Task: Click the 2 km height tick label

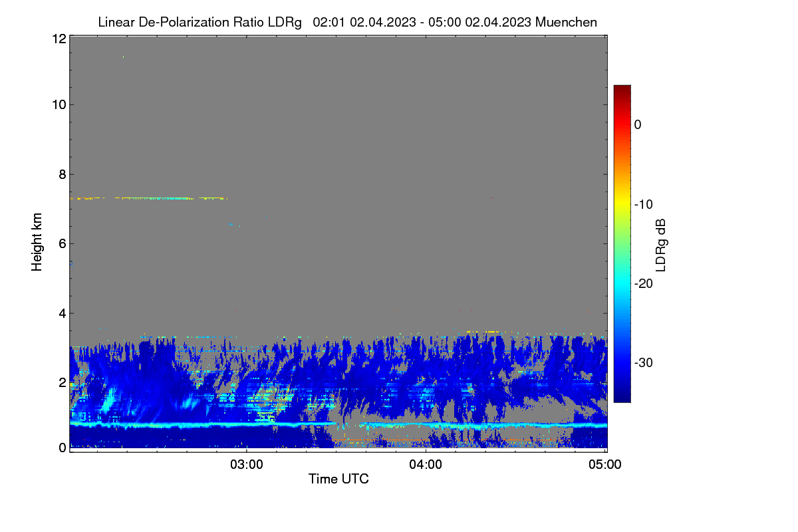Action: tap(62, 383)
